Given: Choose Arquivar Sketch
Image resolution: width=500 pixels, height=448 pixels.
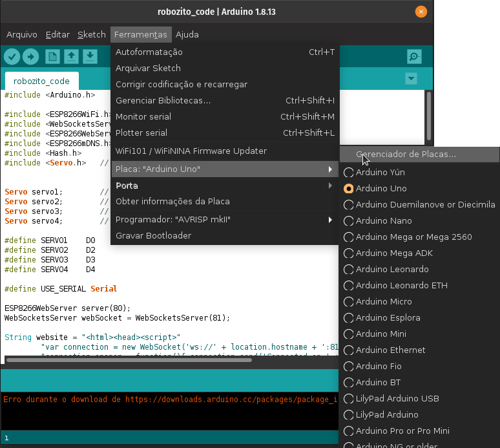Looking at the screenshot, I should coord(225,69).
